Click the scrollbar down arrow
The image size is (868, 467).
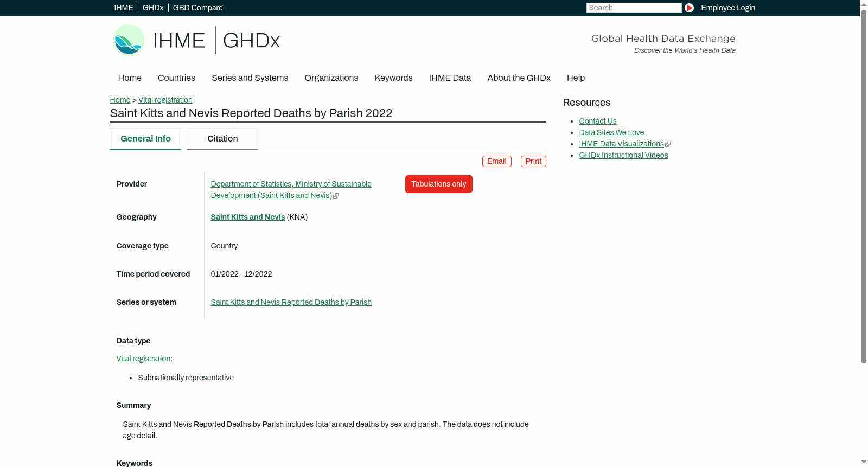[x=864, y=463]
